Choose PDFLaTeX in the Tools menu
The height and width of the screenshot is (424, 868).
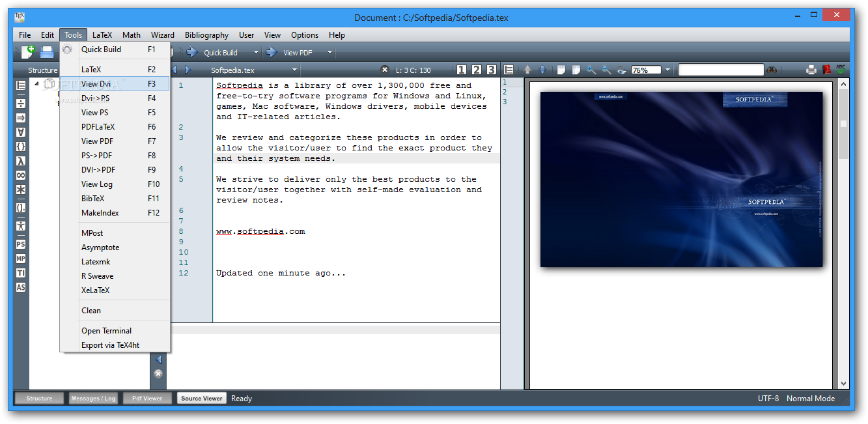pyautogui.click(x=115, y=127)
